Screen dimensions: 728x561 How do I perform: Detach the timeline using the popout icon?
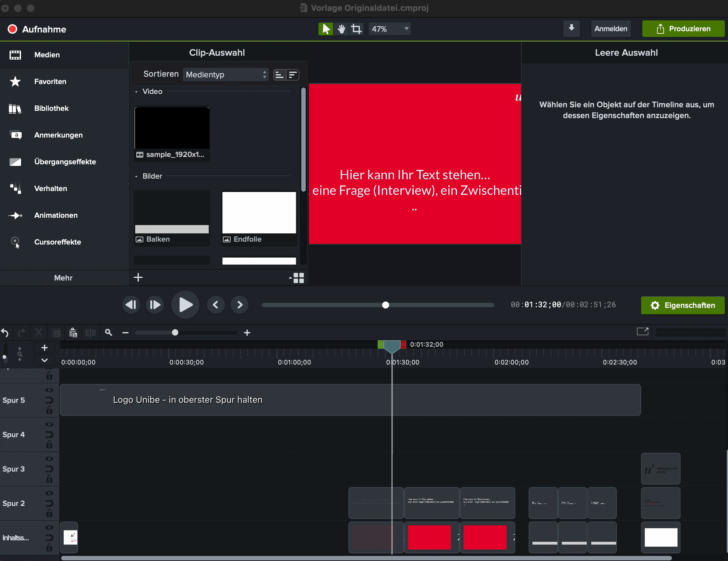(642, 331)
